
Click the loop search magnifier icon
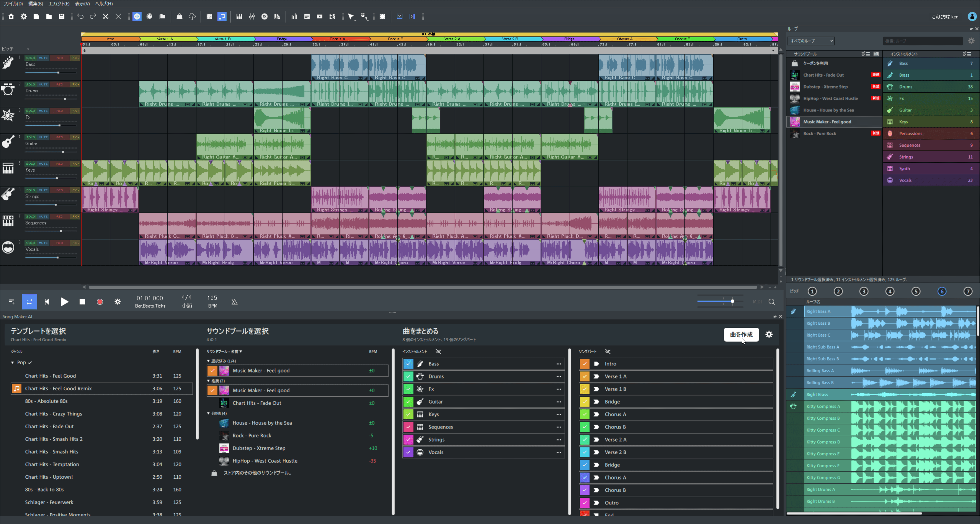coord(772,302)
